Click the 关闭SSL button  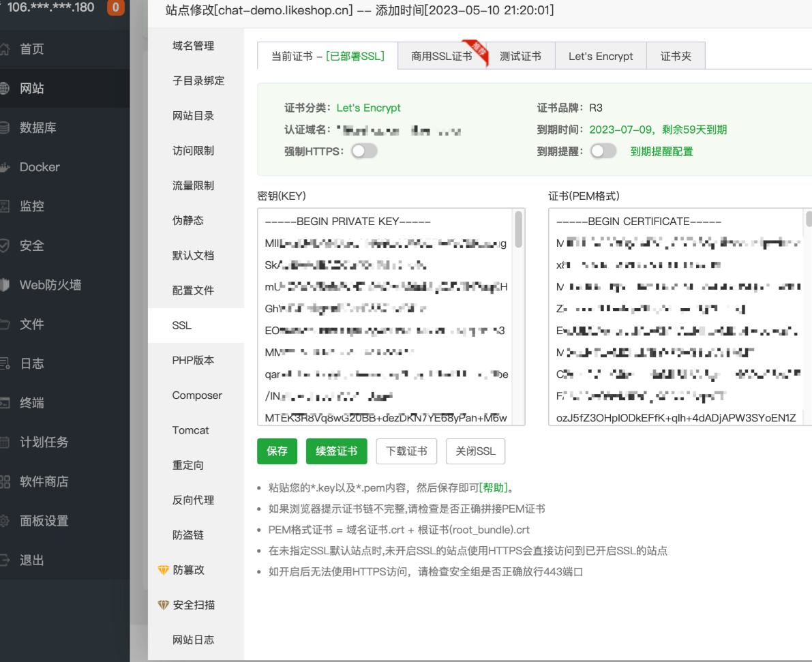[475, 451]
